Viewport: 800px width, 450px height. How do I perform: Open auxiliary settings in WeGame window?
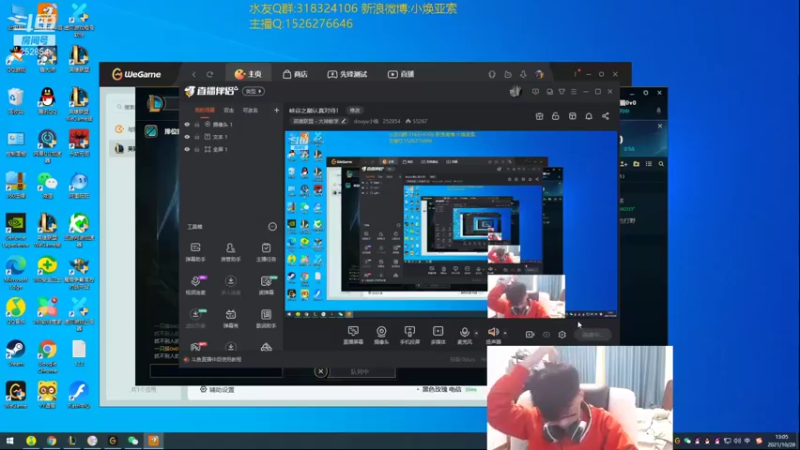(217, 390)
